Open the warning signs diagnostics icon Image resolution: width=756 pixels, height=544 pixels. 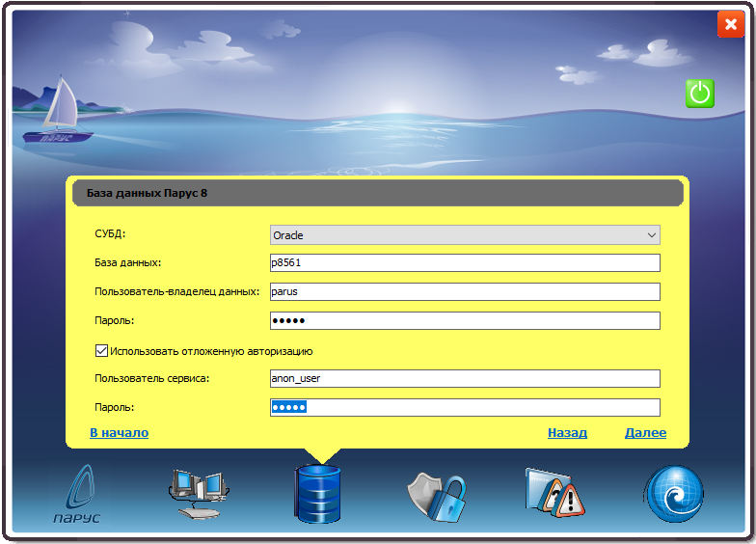click(x=554, y=493)
